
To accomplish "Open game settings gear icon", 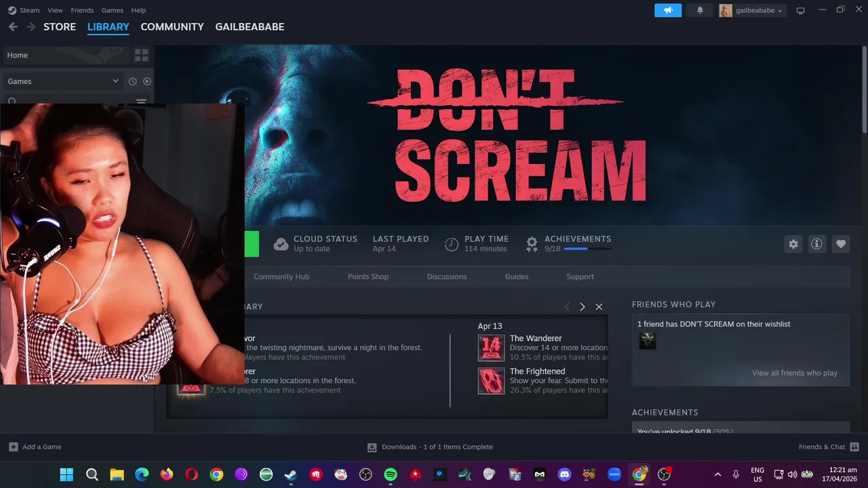I will 793,244.
